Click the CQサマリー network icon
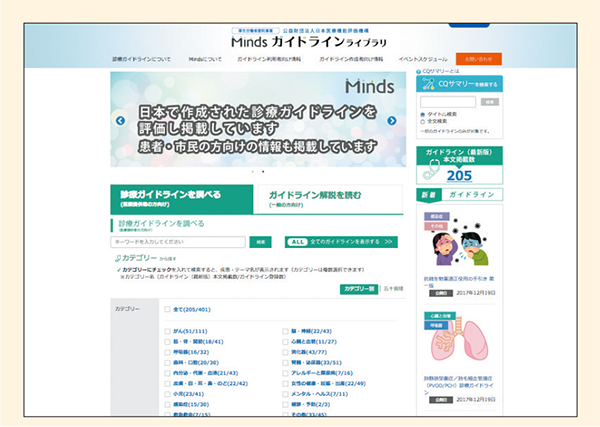 pos(428,84)
